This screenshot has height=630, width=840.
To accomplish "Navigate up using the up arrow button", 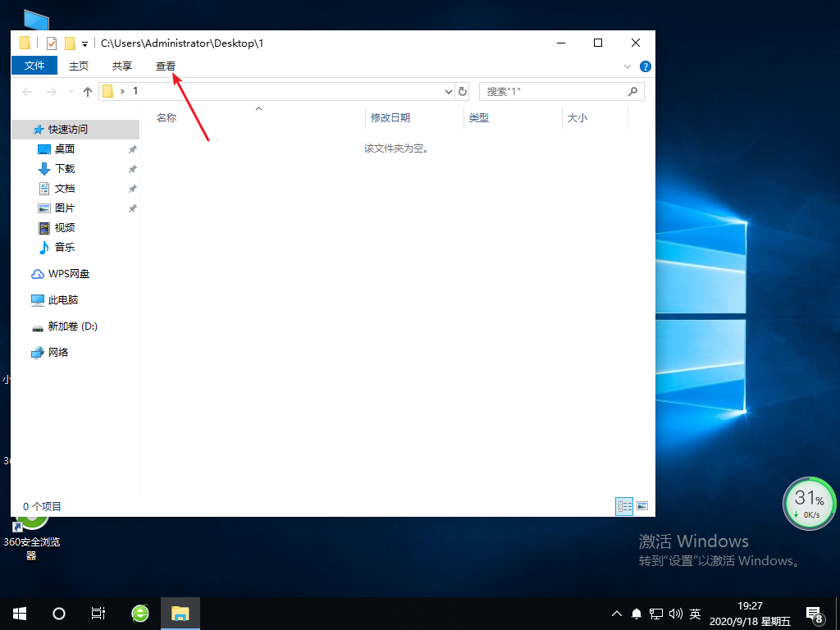I will 89,91.
